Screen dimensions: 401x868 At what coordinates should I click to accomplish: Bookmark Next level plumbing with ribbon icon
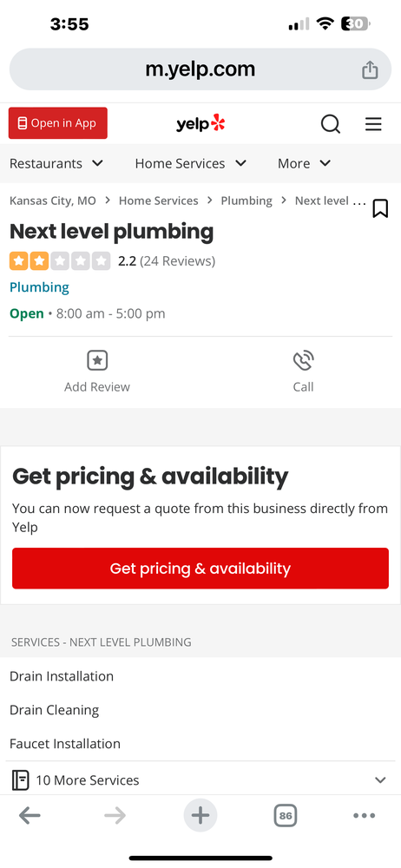(x=380, y=208)
